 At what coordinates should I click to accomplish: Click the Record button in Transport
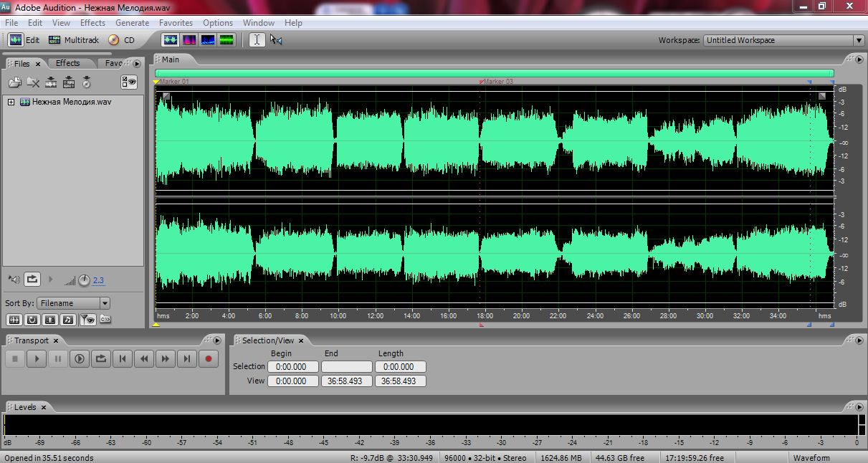click(x=209, y=359)
